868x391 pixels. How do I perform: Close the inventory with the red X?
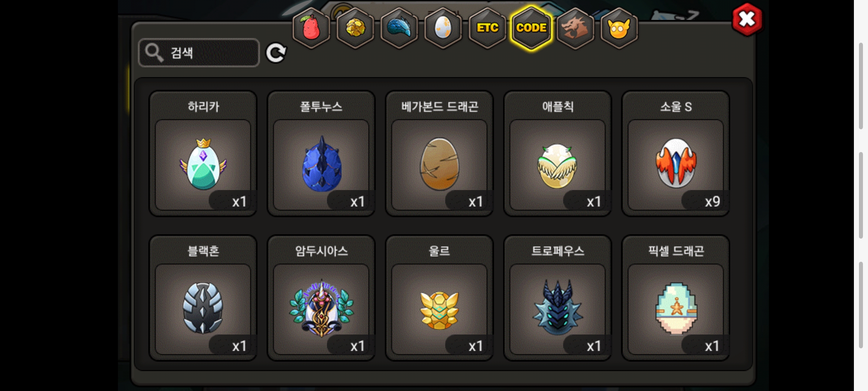coord(747,19)
